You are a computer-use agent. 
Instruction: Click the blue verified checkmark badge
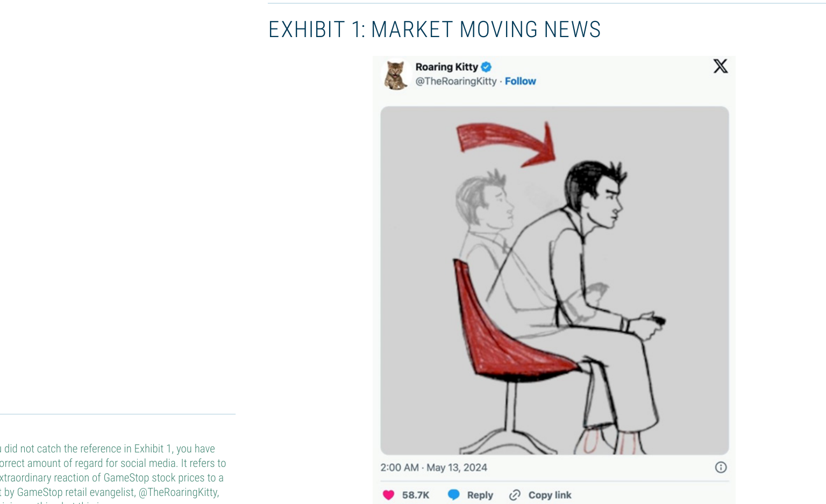pyautogui.click(x=486, y=67)
